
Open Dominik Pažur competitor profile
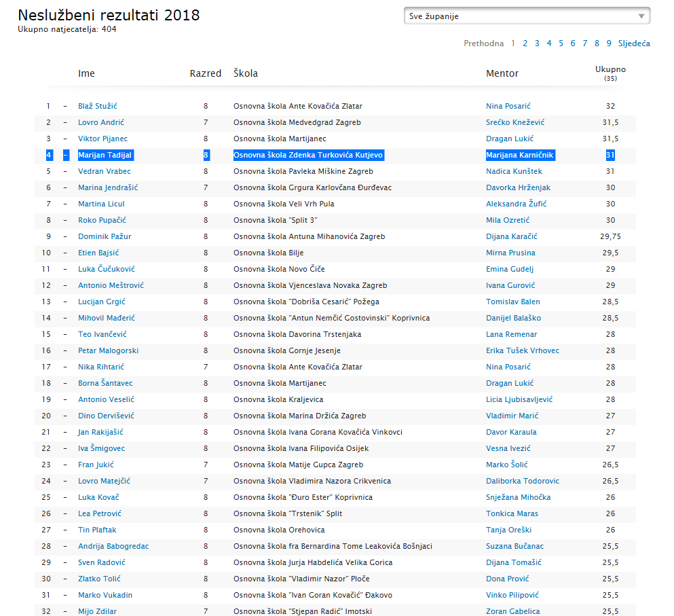tap(105, 236)
